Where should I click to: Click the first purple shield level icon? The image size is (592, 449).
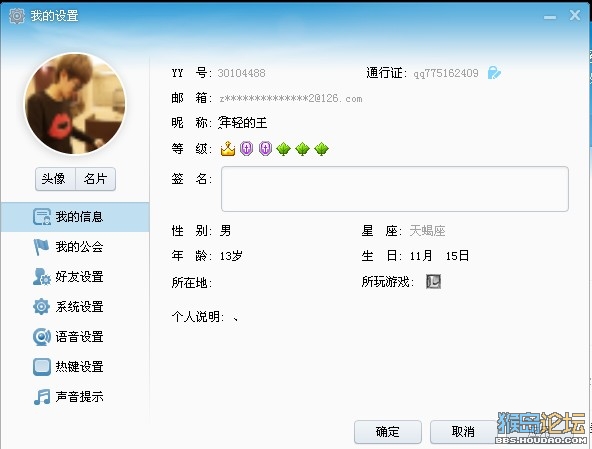click(247, 149)
